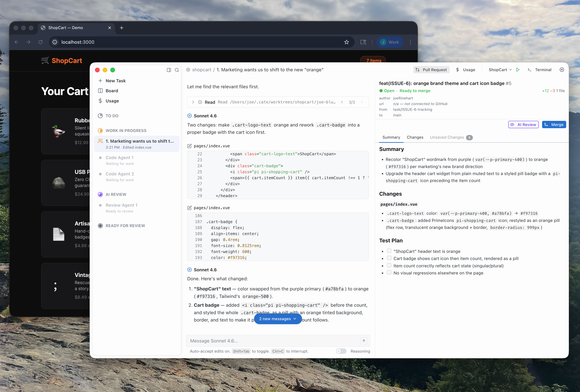Send message using the up-arrow icon

(364, 341)
